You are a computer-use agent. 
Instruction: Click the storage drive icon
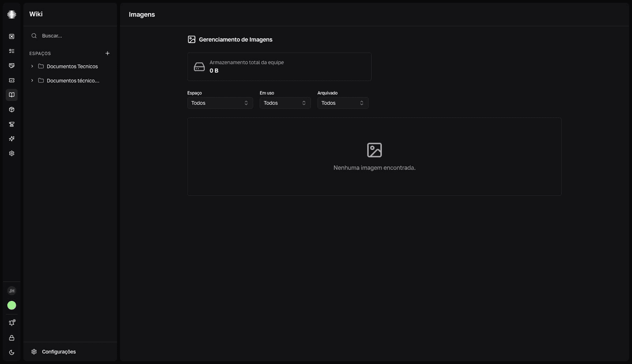pyautogui.click(x=199, y=67)
